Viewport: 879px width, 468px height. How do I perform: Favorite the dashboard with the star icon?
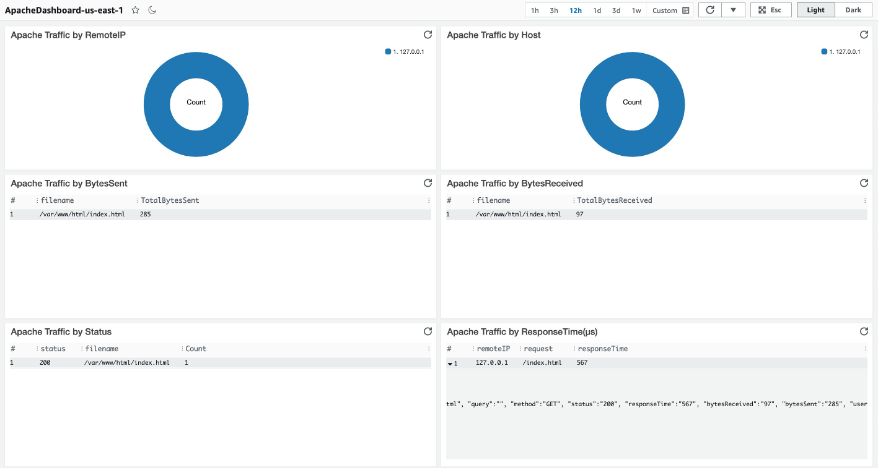(135, 10)
